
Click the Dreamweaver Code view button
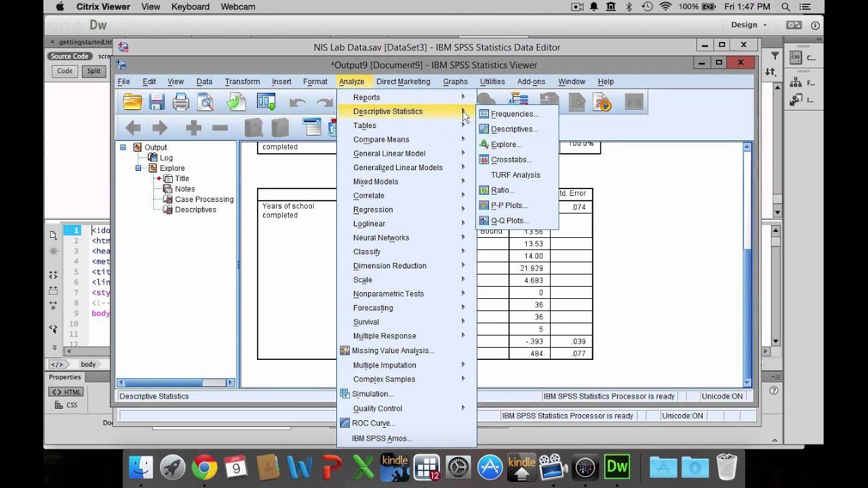65,70
